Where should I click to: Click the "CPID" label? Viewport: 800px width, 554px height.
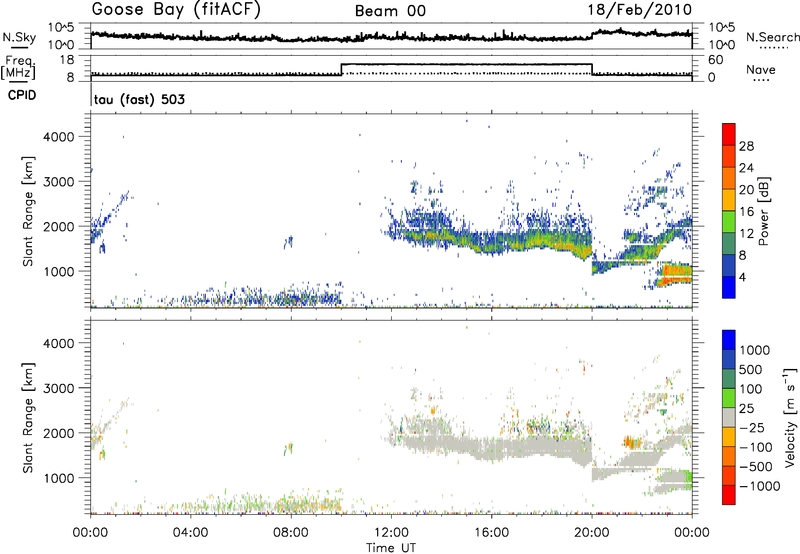(22, 95)
